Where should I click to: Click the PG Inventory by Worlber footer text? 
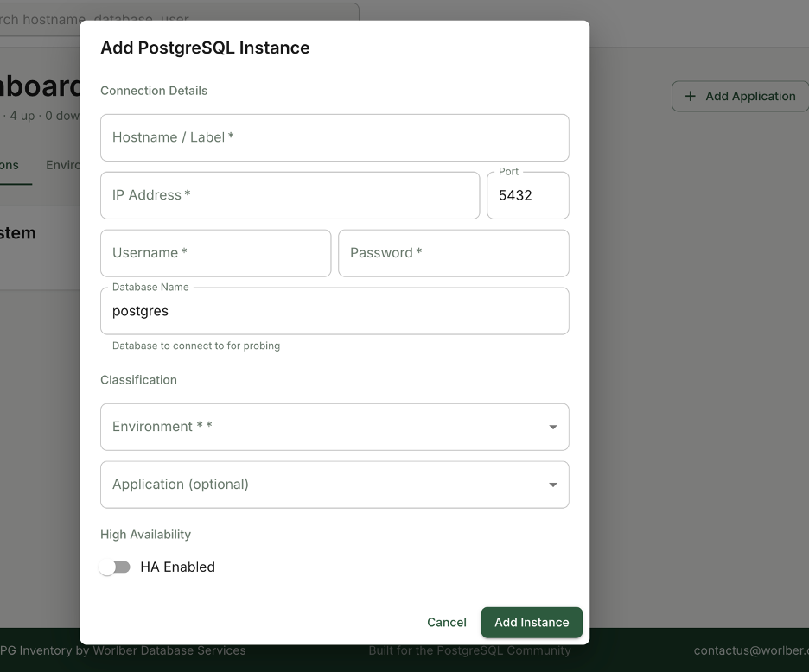pos(123,650)
